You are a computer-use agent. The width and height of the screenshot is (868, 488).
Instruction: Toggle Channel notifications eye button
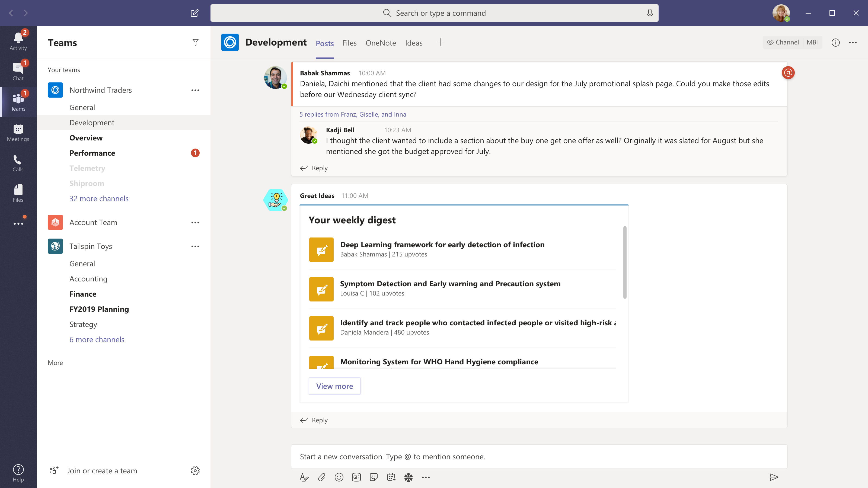click(x=783, y=43)
